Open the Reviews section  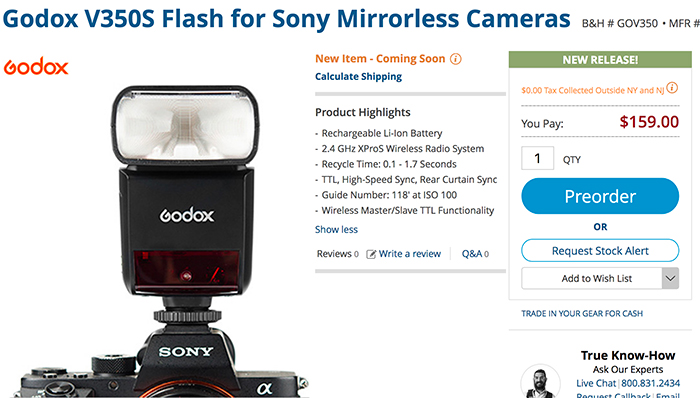pyautogui.click(x=338, y=254)
